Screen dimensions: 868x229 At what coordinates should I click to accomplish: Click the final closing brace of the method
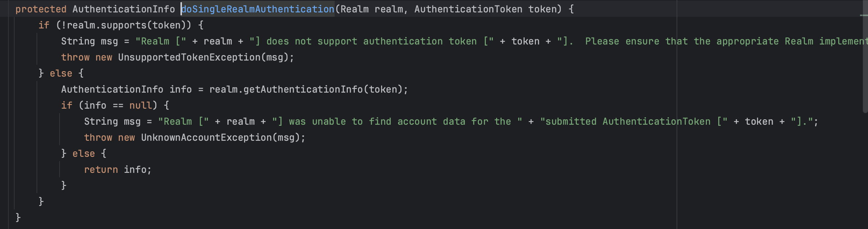(18, 218)
